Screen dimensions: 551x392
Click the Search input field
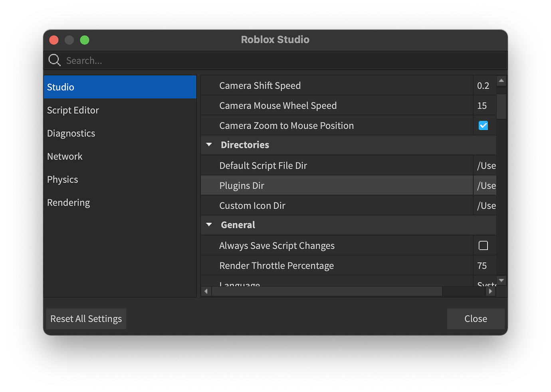point(160,60)
